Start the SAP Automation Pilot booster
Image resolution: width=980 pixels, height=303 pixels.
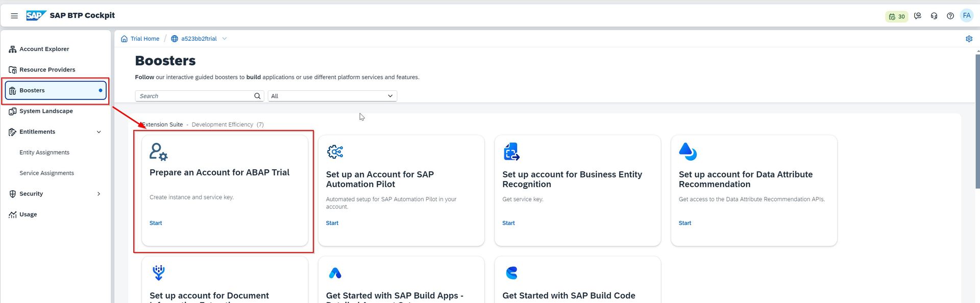click(x=332, y=223)
